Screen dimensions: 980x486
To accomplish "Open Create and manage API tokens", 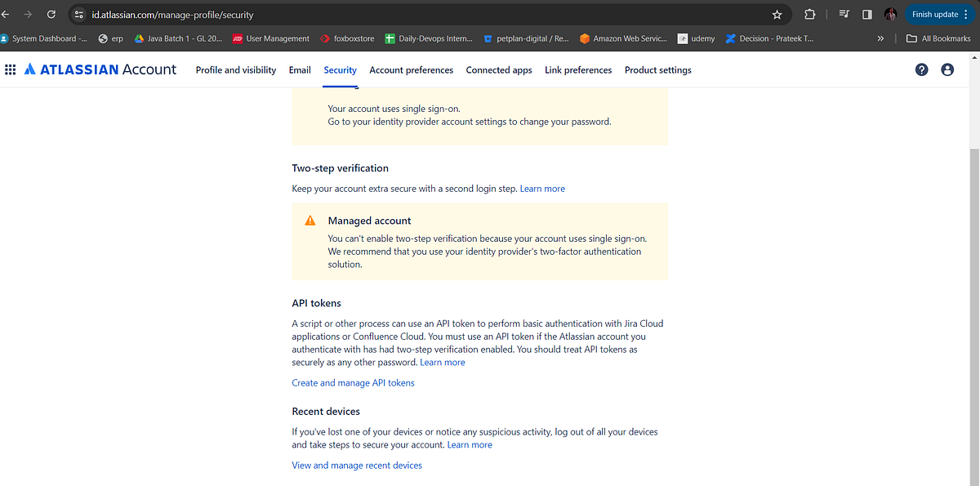I will [x=353, y=382].
